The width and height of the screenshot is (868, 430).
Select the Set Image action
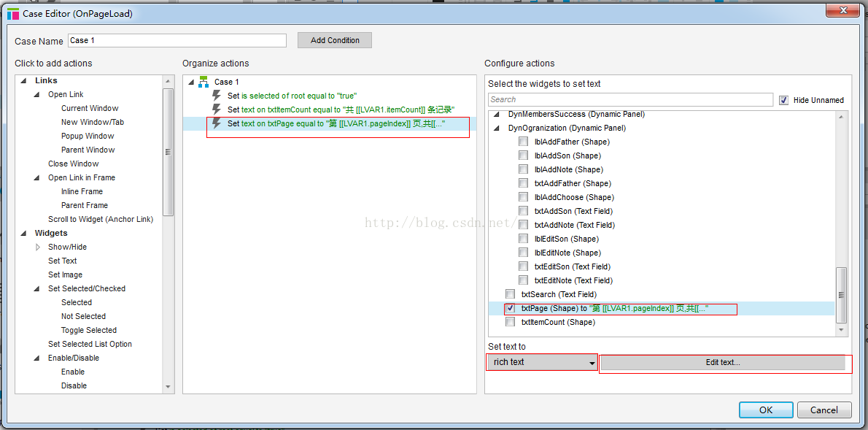[66, 274]
